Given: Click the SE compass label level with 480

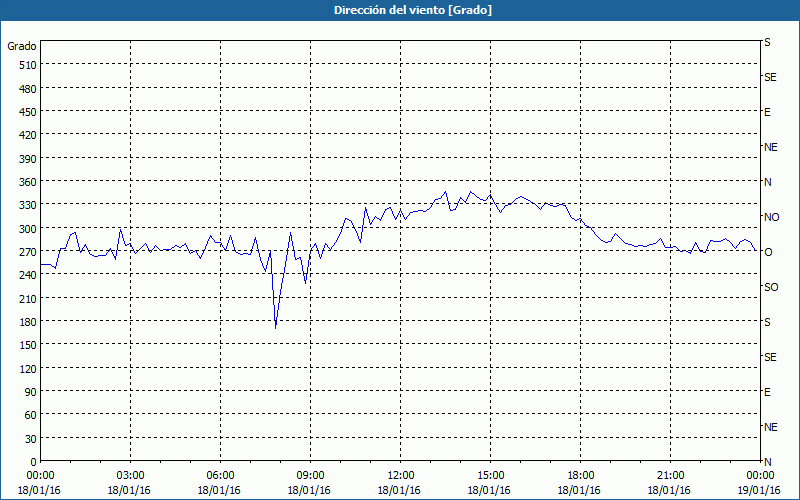Looking at the screenshot, I should click(770, 77).
